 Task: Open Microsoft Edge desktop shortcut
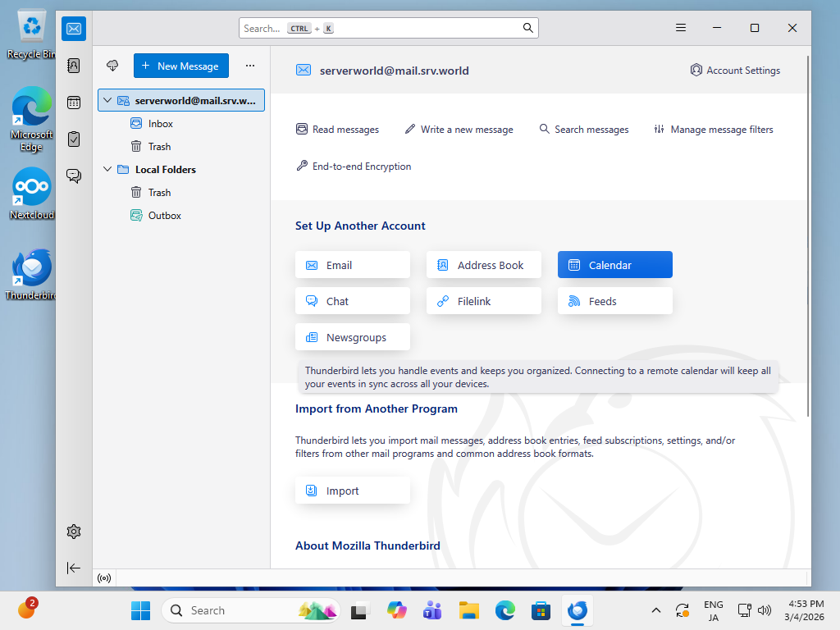point(32,119)
